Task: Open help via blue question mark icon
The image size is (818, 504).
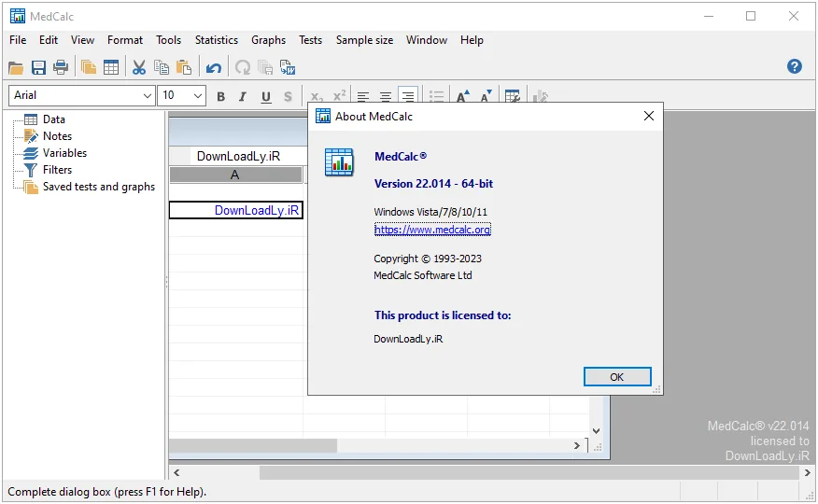Action: click(794, 66)
